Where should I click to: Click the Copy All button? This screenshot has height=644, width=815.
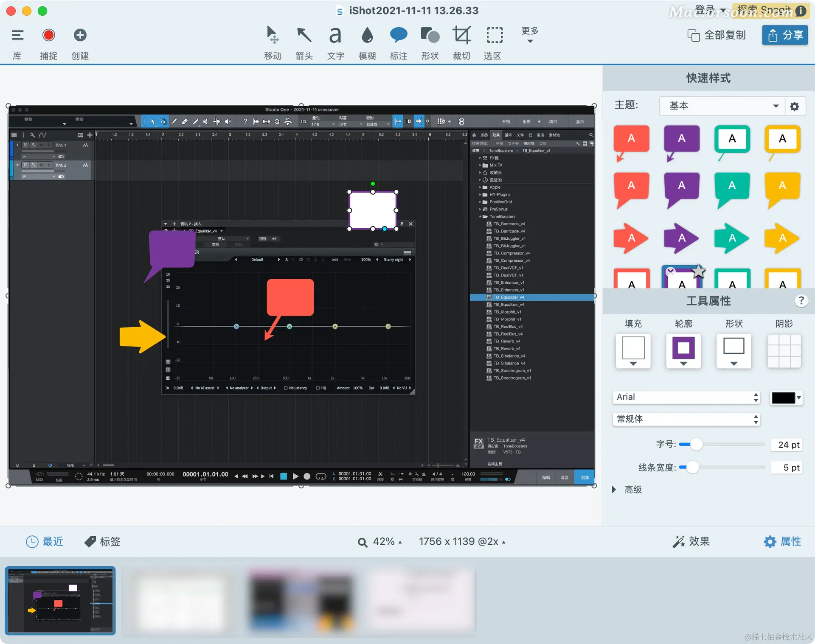point(717,35)
